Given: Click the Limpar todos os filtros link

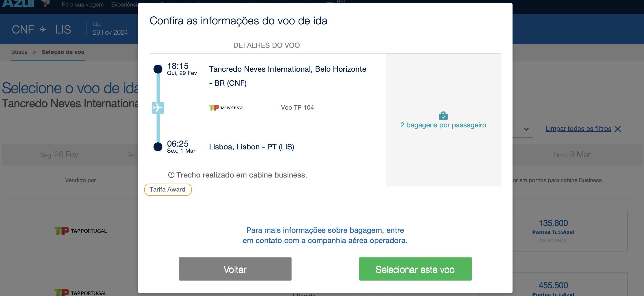Looking at the screenshot, I should point(578,129).
